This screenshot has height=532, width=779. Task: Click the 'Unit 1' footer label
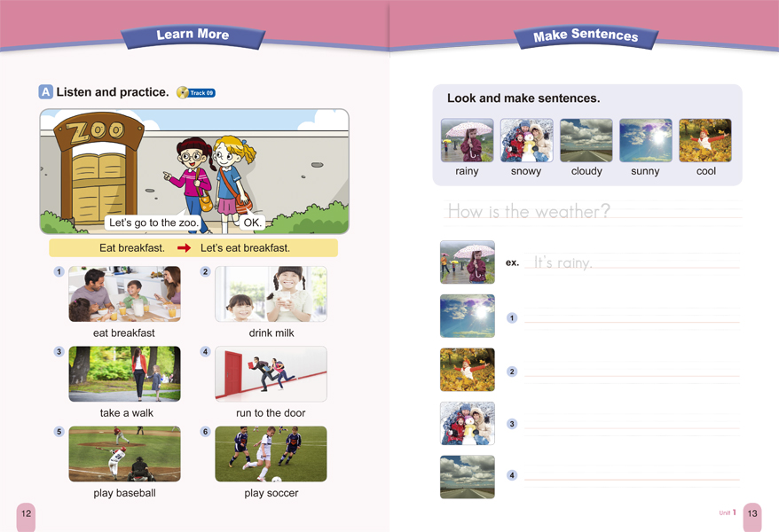pos(728,512)
